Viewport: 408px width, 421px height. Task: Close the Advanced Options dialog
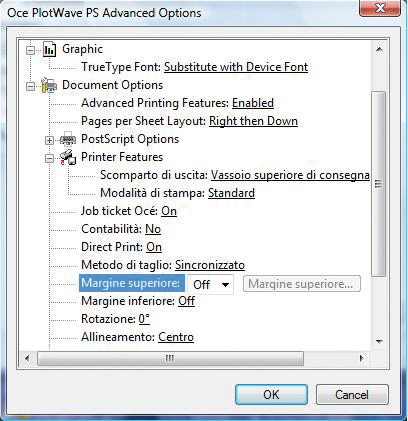pos(380,8)
